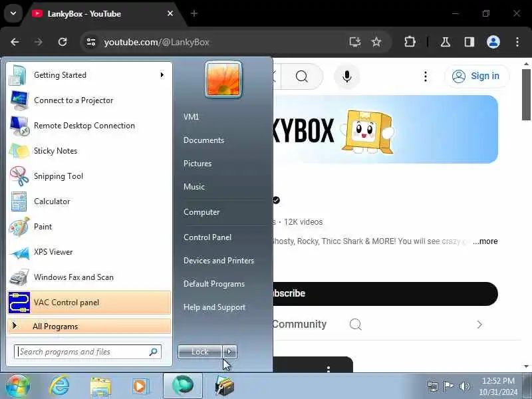Launch Windows Fax and Scan icon
Image resolution: width=532 pixels, height=399 pixels.
pyautogui.click(x=19, y=277)
